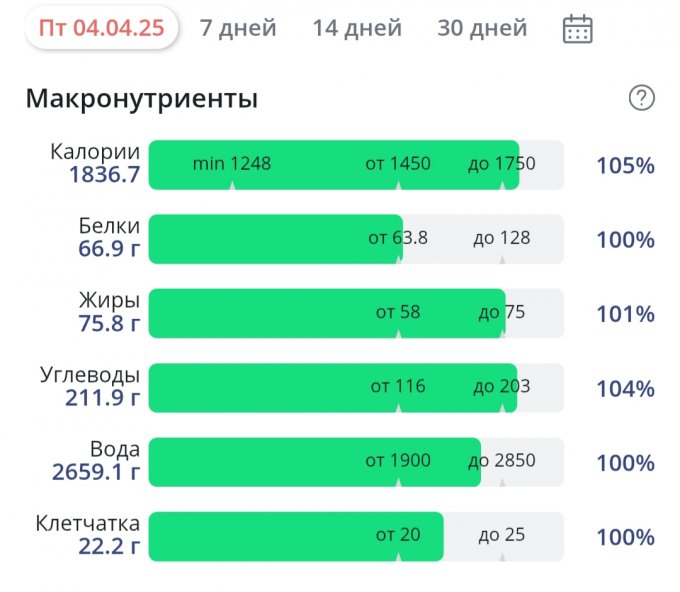Switch to the 7 дней period tab
Screen dimensions: 680x592
click(x=238, y=28)
